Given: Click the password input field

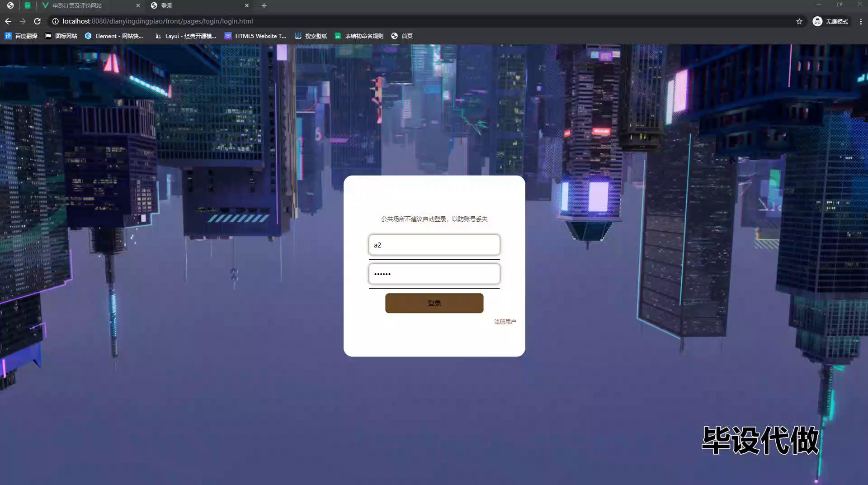Looking at the screenshot, I should pyautogui.click(x=434, y=274).
